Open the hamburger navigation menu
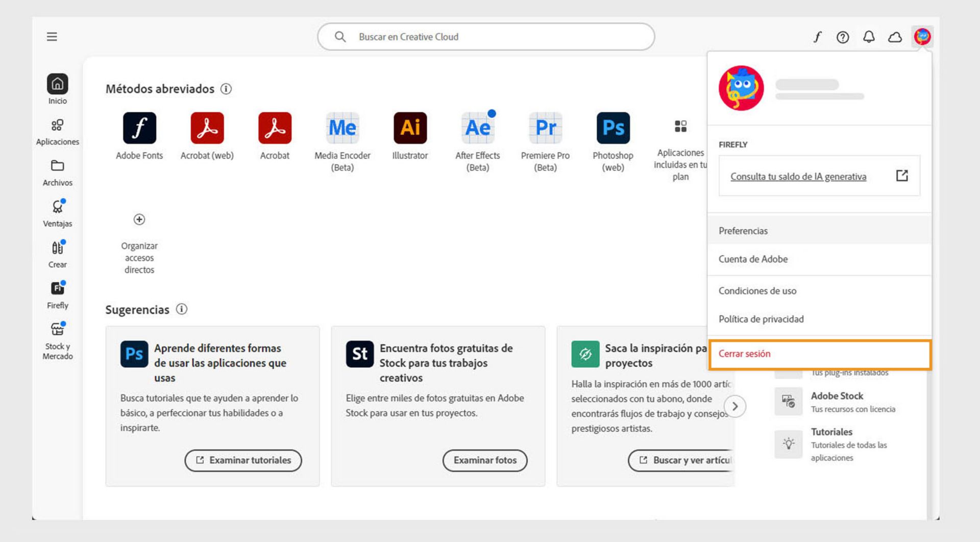The width and height of the screenshot is (980, 542). tap(52, 37)
